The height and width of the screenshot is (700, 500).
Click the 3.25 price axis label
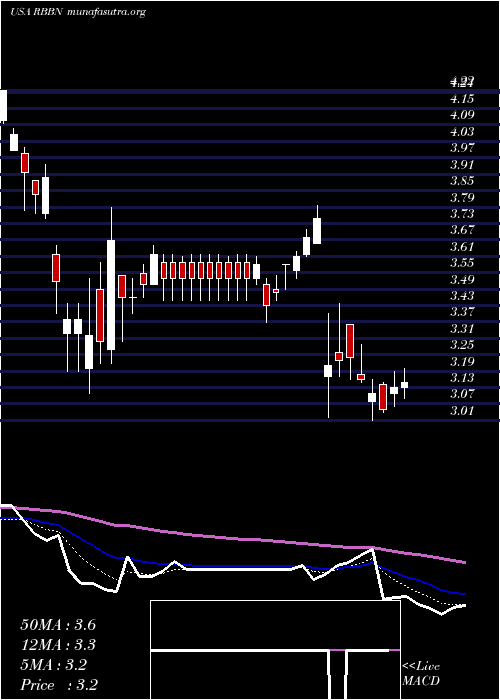point(462,345)
